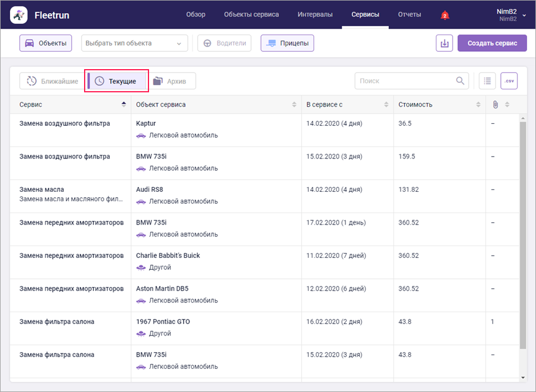Image resolution: width=536 pixels, height=392 pixels.
Task: Click the download/import icon button
Action: pos(444,43)
